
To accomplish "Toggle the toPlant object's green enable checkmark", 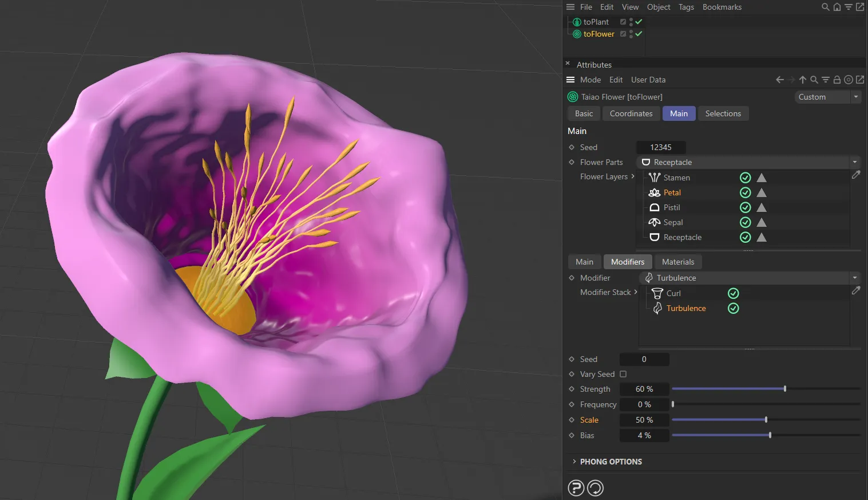I will coord(639,22).
